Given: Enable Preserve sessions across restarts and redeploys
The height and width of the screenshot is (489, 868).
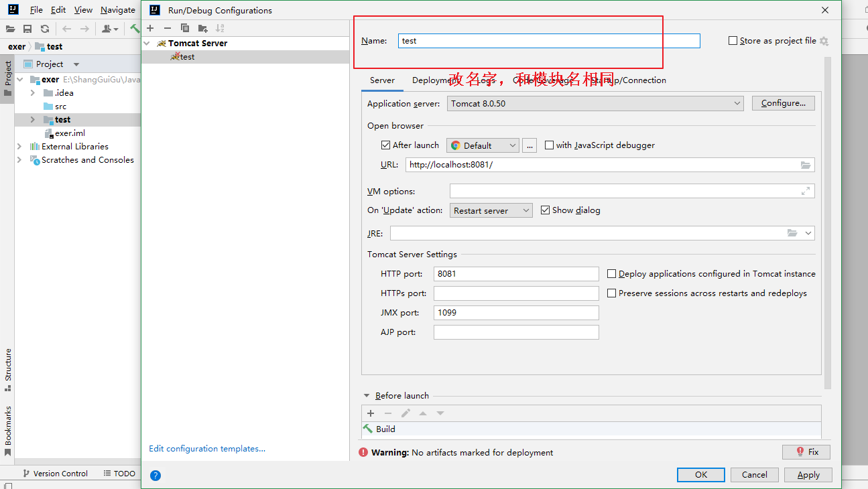Looking at the screenshot, I should point(611,293).
